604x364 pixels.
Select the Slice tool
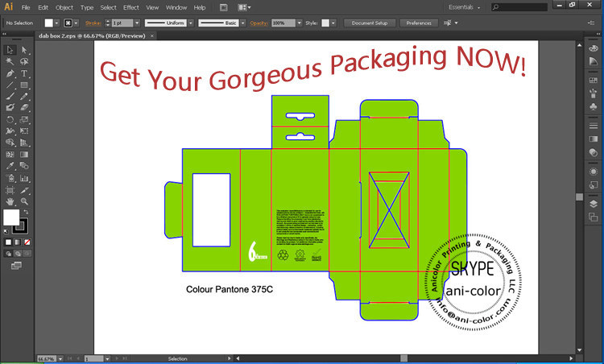click(24, 190)
